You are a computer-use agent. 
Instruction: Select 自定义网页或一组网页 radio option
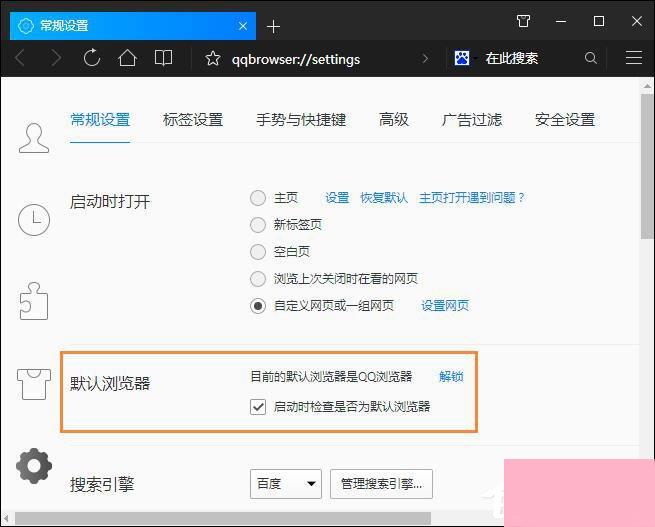(x=258, y=306)
